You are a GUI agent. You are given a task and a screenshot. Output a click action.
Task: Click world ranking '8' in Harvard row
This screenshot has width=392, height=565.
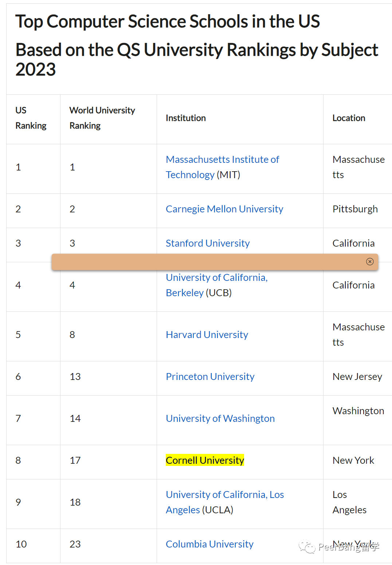tap(72, 335)
